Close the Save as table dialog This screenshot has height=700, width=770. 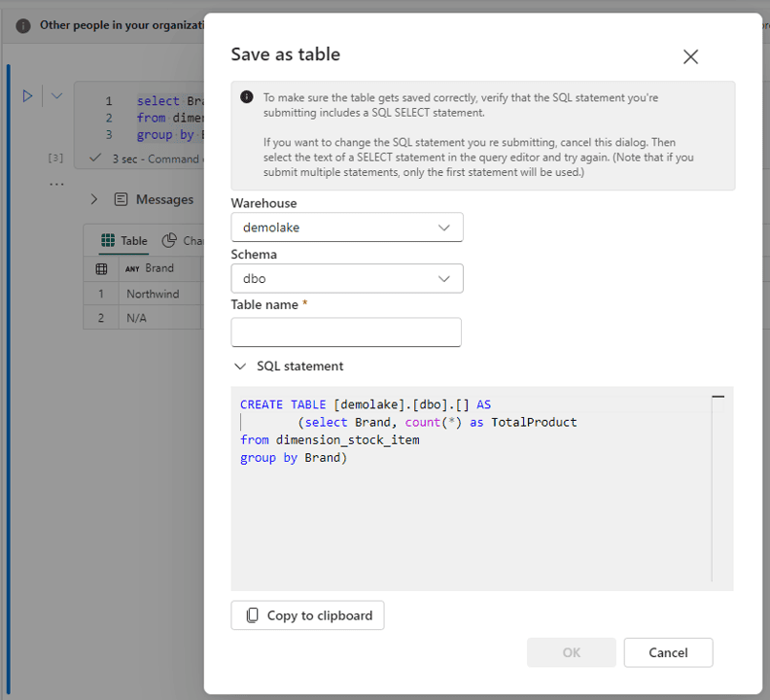(690, 56)
